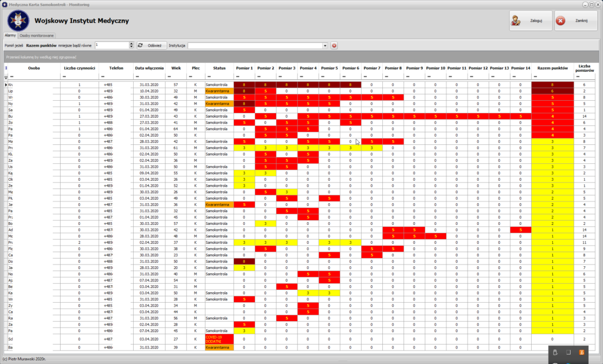Click the dark red Pomiar 1 cell in the first row
603x364 pixels.
(244, 85)
